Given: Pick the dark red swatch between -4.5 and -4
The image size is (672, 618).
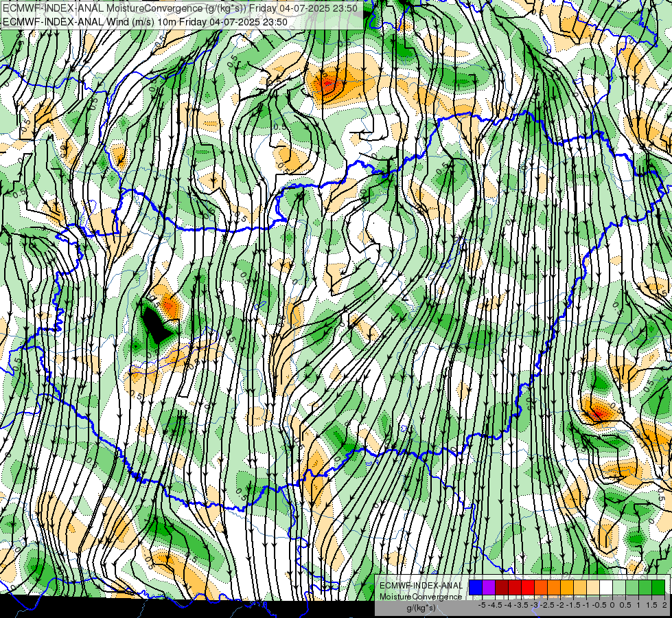Looking at the screenshot, I should [502, 588].
